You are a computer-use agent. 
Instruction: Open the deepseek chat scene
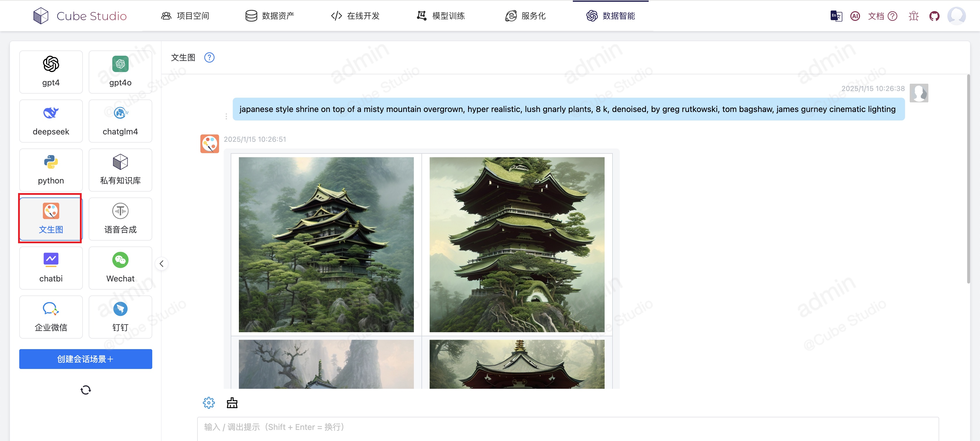[50, 121]
